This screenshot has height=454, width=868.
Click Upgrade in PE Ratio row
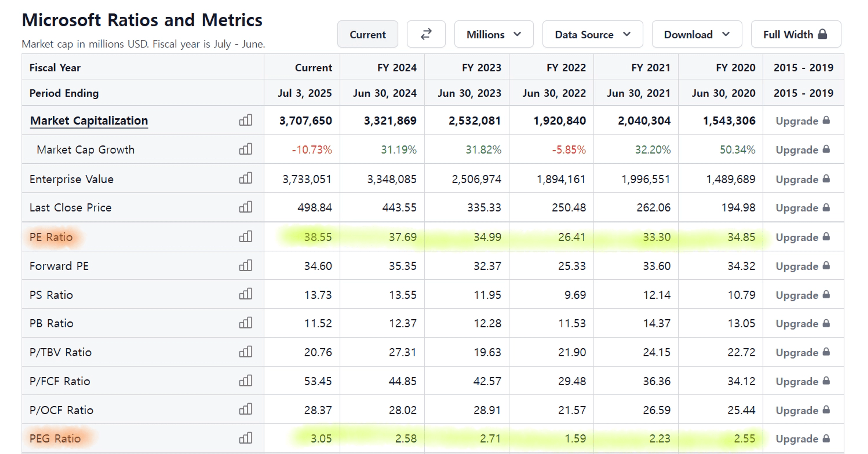pos(803,237)
